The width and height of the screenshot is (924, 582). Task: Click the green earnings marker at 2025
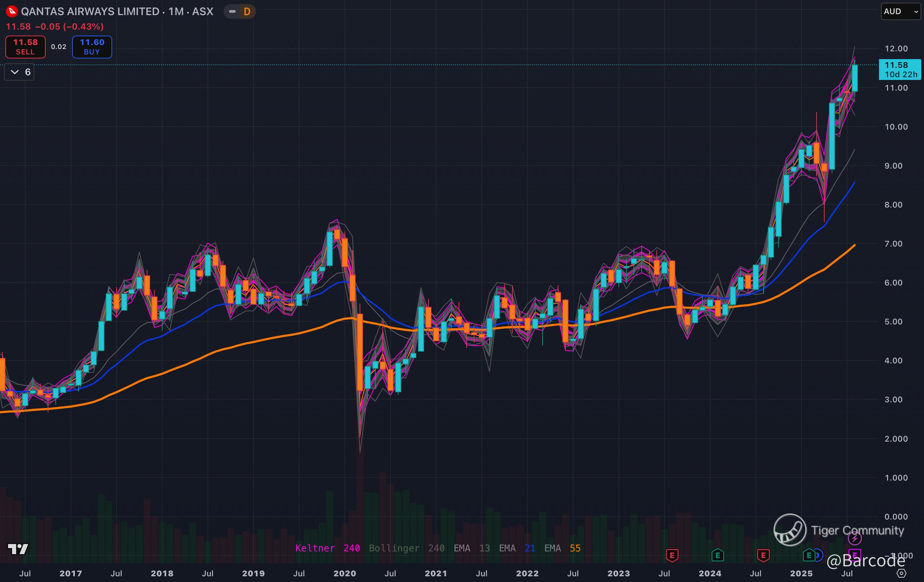point(809,555)
